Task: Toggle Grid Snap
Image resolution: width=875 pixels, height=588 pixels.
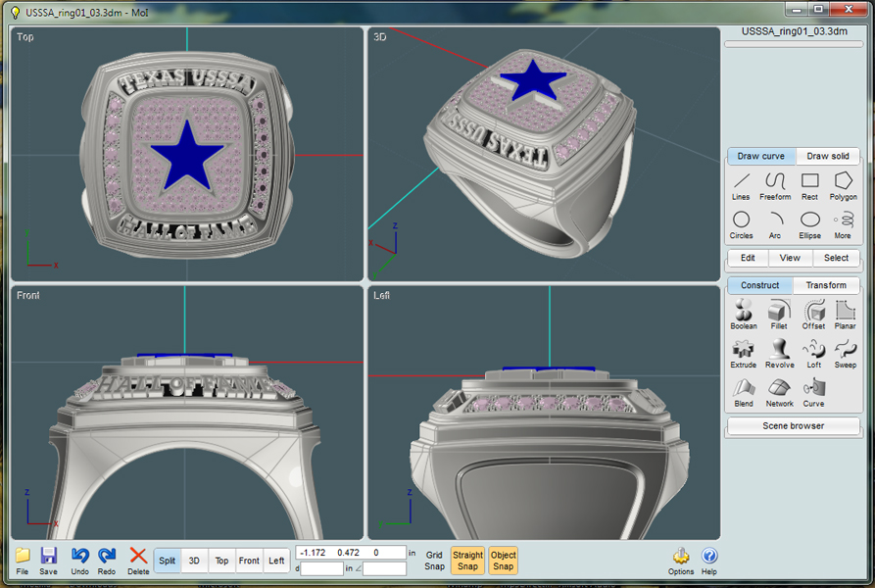Action: pos(434,561)
